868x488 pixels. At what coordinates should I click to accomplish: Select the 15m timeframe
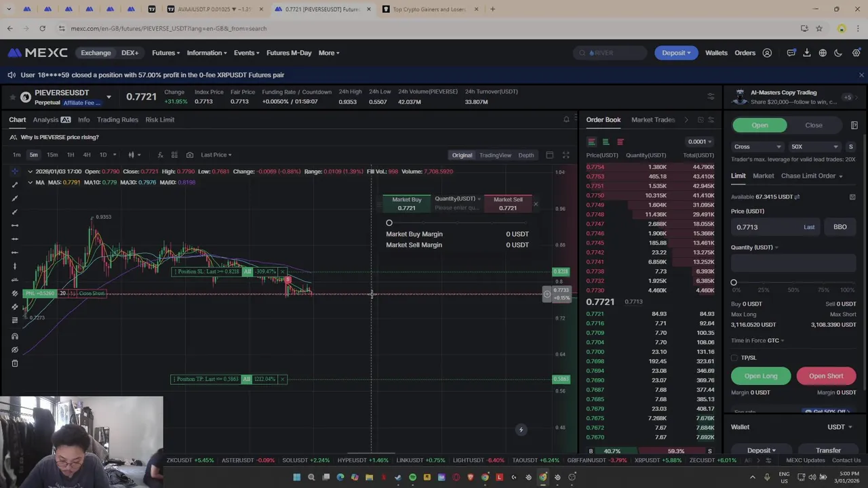click(x=52, y=155)
